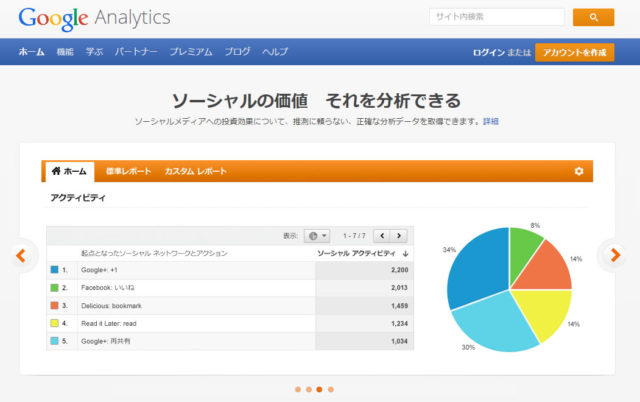Screen dimensions: 640x402
Task: Click the value 2,200
Action: pyautogui.click(x=400, y=270)
